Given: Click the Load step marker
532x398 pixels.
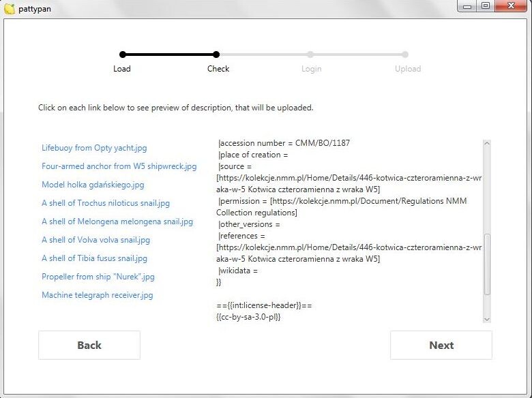Looking at the screenshot, I should (x=123, y=55).
